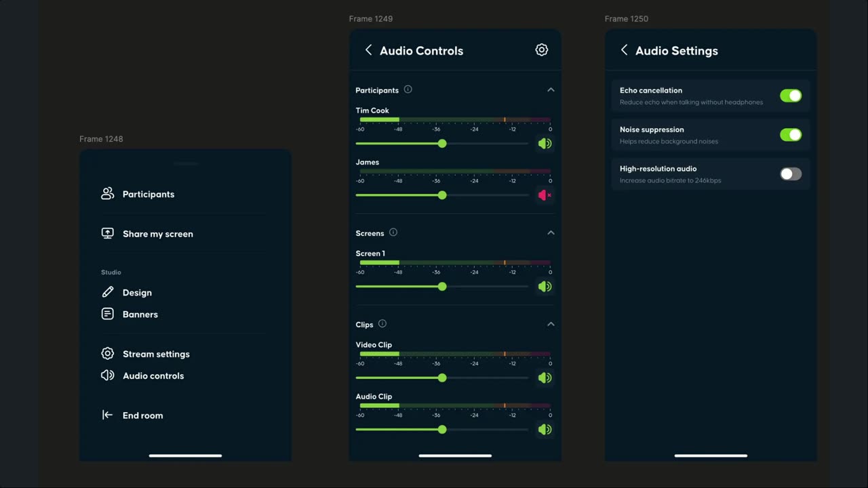Click 'Increase audio bitrate to 246kbps' description

pos(670,181)
